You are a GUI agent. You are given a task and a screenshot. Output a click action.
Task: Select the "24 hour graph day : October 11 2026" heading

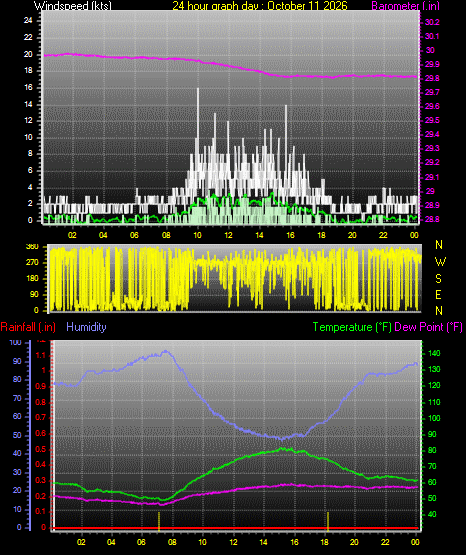point(260,5)
